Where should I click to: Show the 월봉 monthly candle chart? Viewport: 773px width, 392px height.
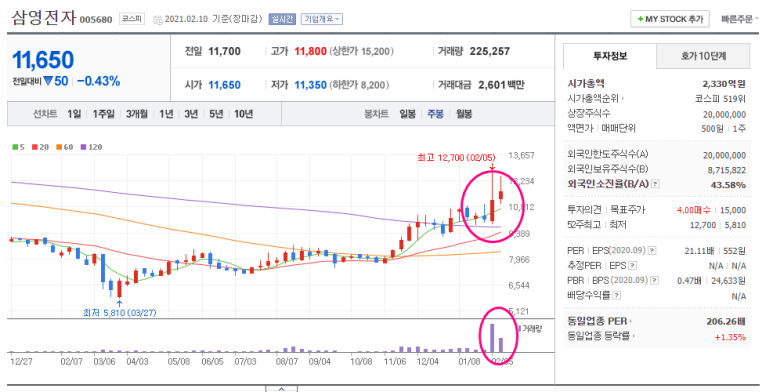[464, 114]
